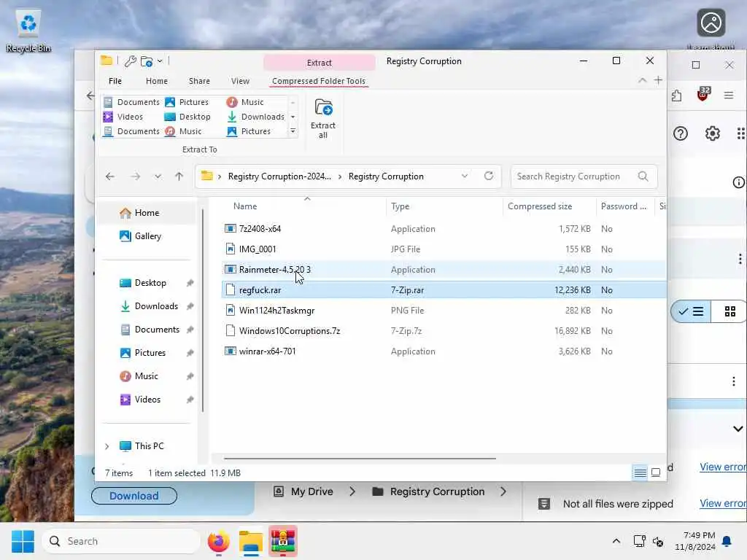Switch to Large icons view in status bar
747x560 pixels.
(x=656, y=472)
